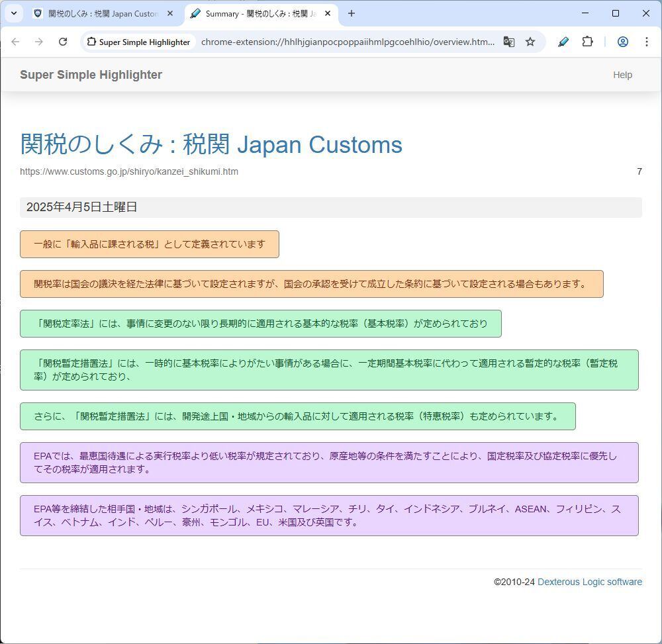Open the Dexterous Logic software link

coord(590,582)
